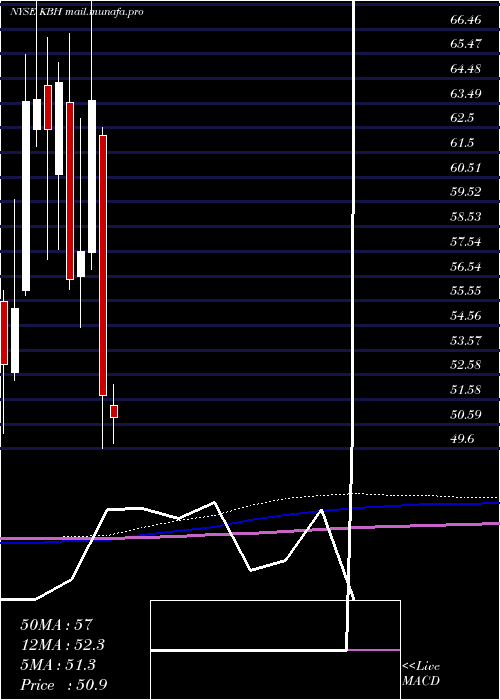Click the 57.54 price axis label

pos(466,242)
